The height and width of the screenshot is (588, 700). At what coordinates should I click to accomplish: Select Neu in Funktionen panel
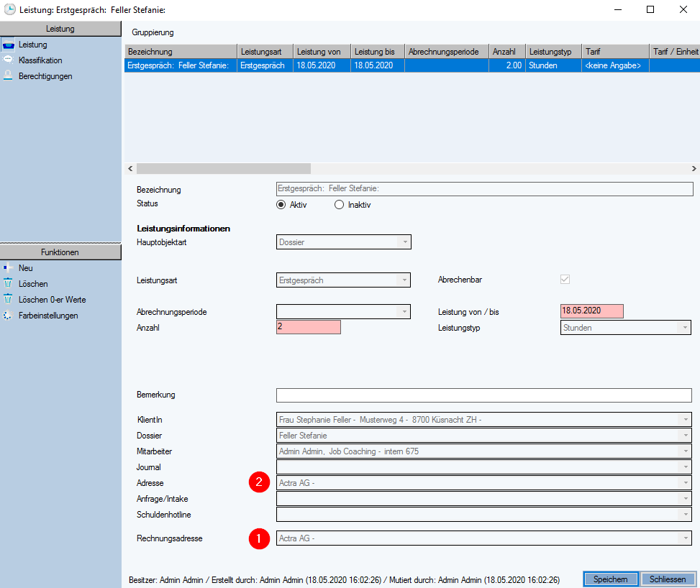pyautogui.click(x=25, y=268)
